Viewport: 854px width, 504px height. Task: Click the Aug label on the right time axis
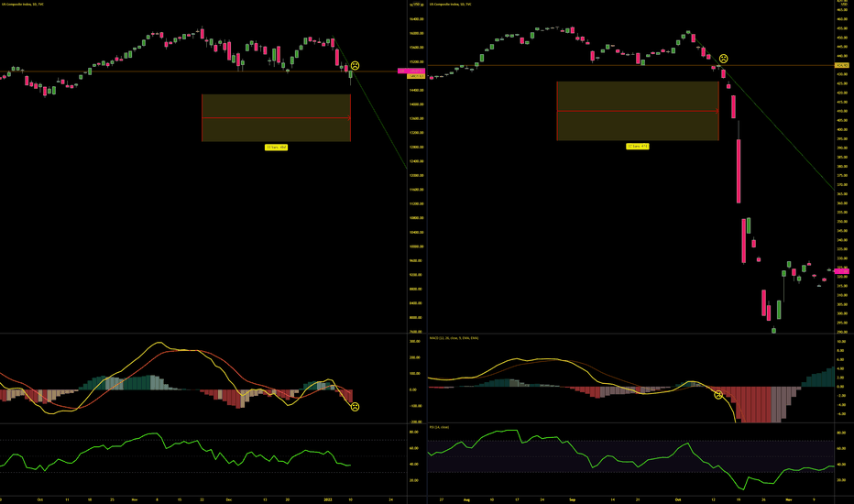[x=466, y=499]
